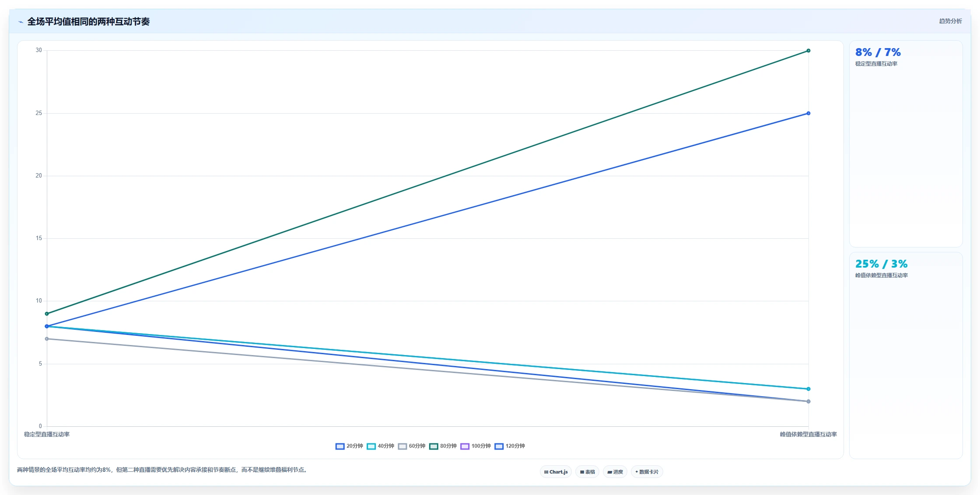Click the green line's data point at 30

click(x=808, y=51)
